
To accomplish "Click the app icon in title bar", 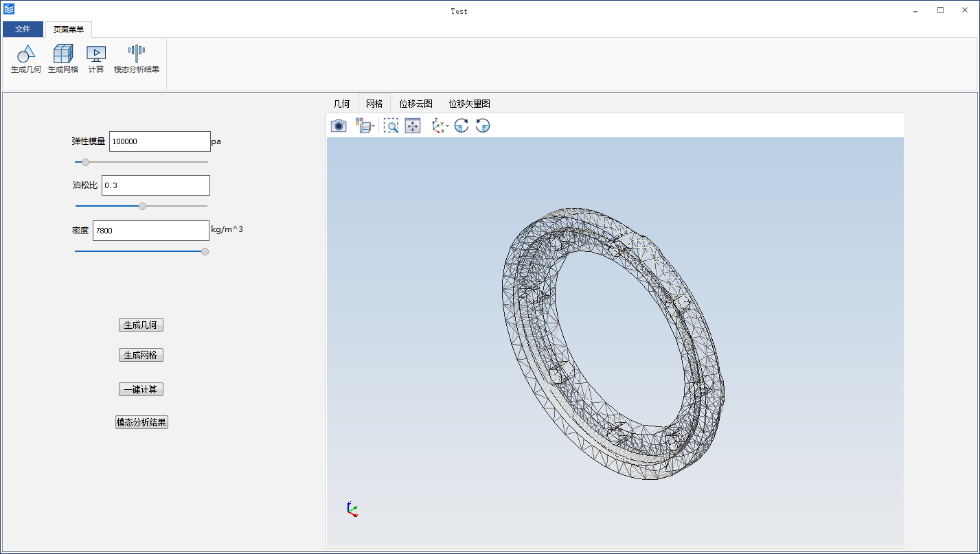I will pyautogui.click(x=9, y=10).
